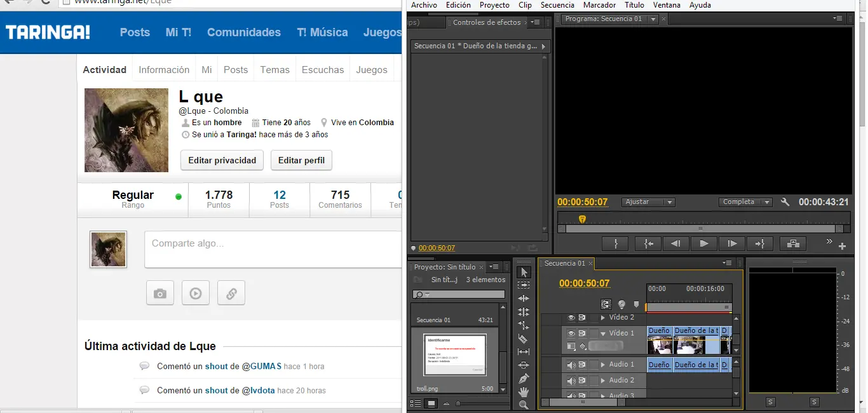Mute Audio 1 track using speaker icon
This screenshot has width=868, height=413.
571,365
